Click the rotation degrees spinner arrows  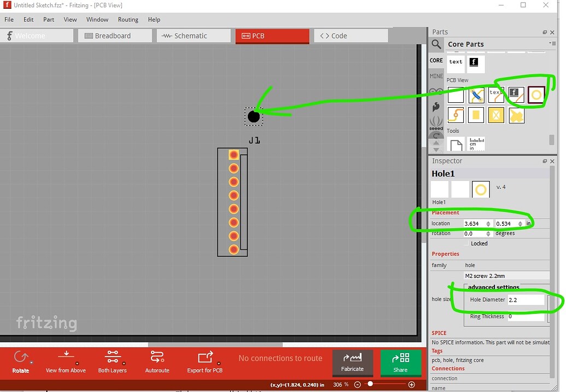(x=488, y=233)
